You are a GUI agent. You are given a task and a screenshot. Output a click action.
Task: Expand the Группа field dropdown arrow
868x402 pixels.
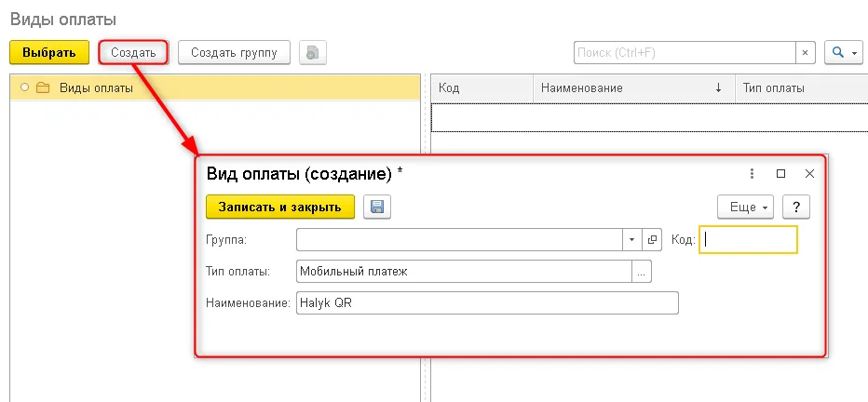[632, 239]
